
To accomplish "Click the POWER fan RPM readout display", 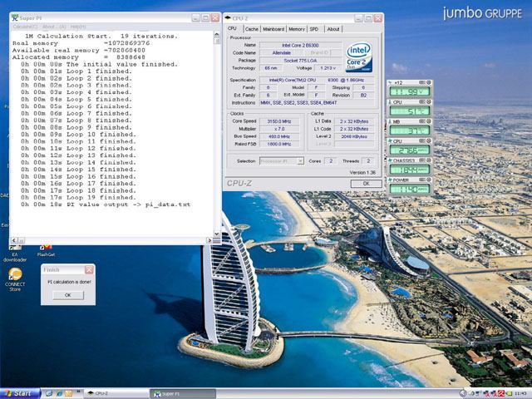I will 410,189.
